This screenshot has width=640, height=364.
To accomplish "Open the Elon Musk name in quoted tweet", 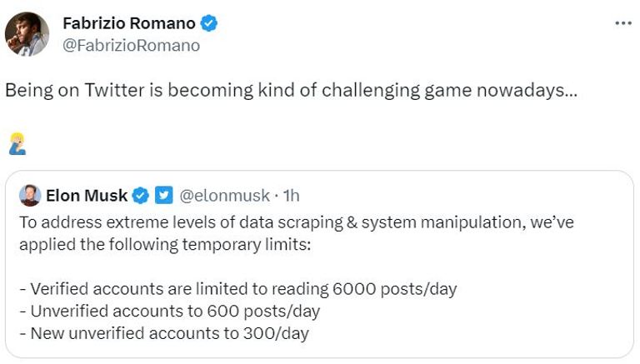I will 87,196.
